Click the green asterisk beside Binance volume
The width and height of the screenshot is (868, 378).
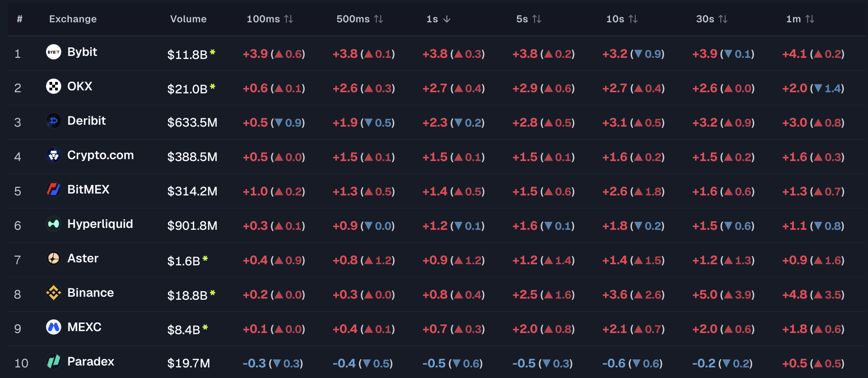coord(213,293)
